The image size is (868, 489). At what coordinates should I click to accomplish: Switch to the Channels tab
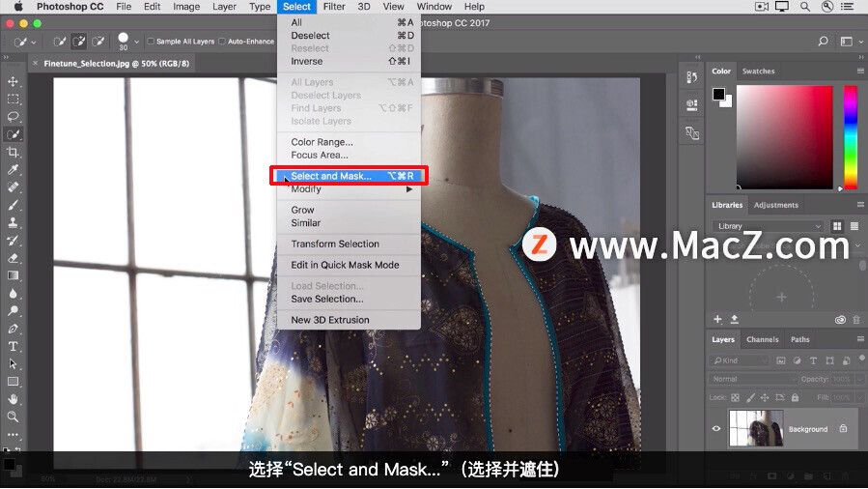[x=762, y=339]
